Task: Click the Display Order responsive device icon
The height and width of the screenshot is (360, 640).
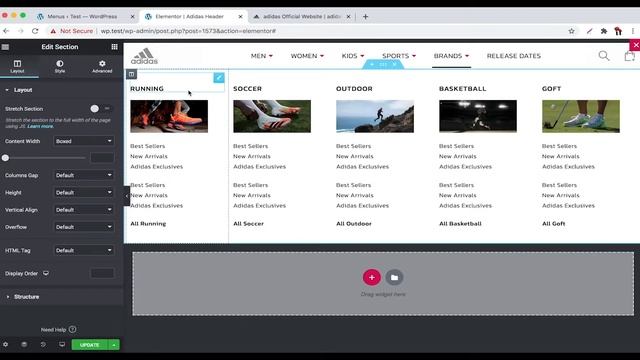Action: point(46,273)
